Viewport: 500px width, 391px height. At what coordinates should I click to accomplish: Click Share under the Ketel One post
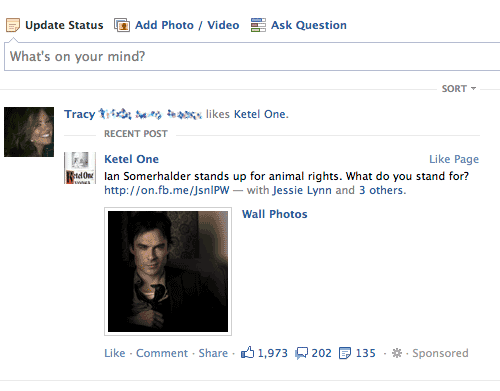pyautogui.click(x=213, y=353)
